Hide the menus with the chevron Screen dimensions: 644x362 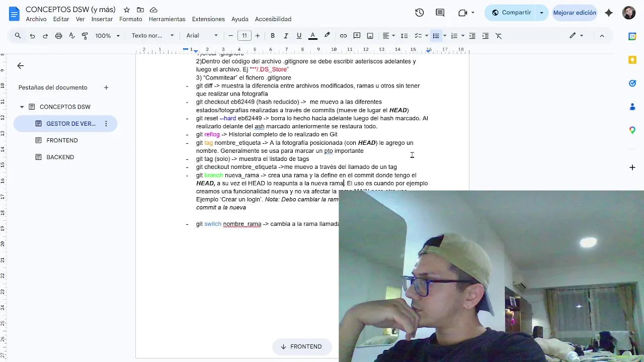[x=602, y=36]
